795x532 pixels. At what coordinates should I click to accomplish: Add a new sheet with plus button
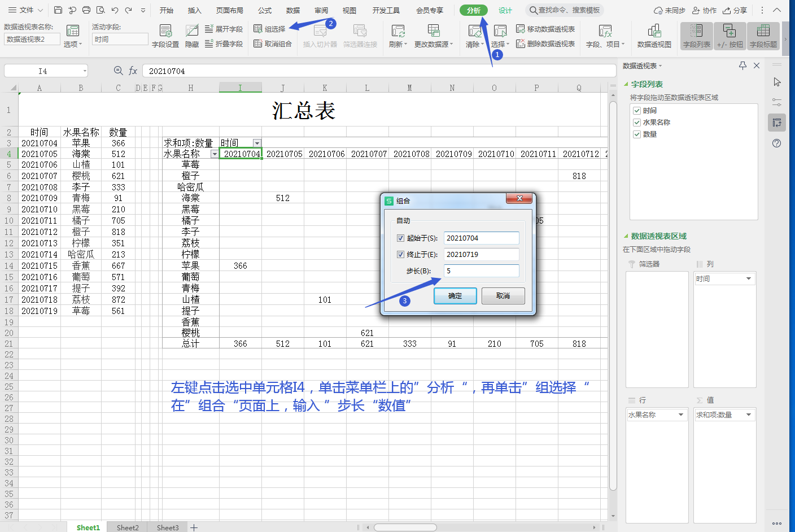(x=194, y=527)
